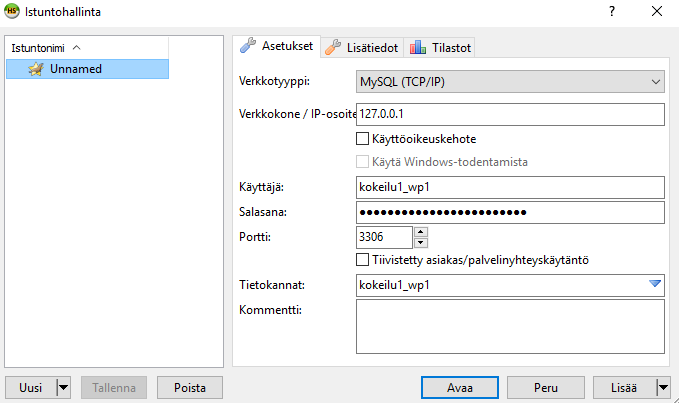The image size is (679, 403).
Task: Click the session icon beside Unnamed
Action: click(x=36, y=69)
